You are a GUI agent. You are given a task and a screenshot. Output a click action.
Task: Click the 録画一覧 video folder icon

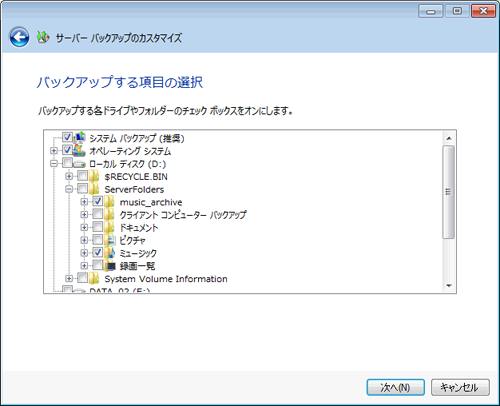click(x=110, y=266)
